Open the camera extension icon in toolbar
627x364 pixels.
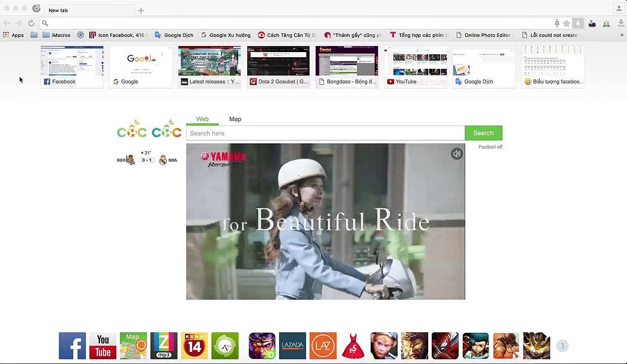tap(592, 23)
